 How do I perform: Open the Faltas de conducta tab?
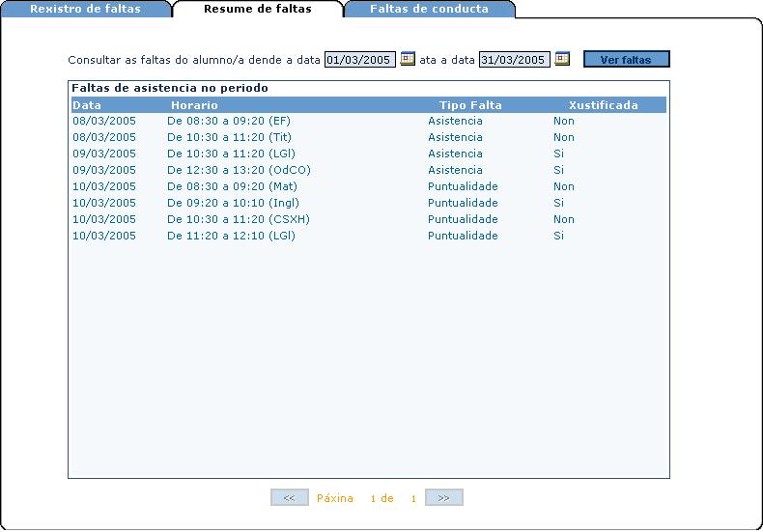point(429,10)
